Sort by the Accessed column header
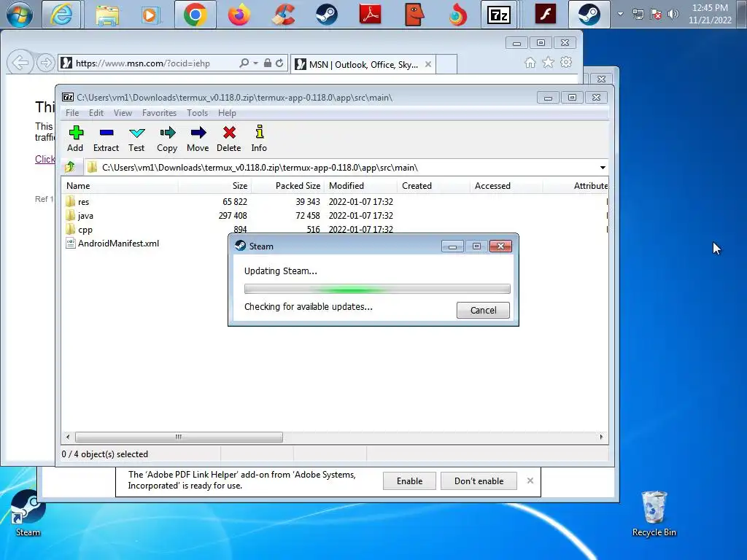 pos(506,186)
